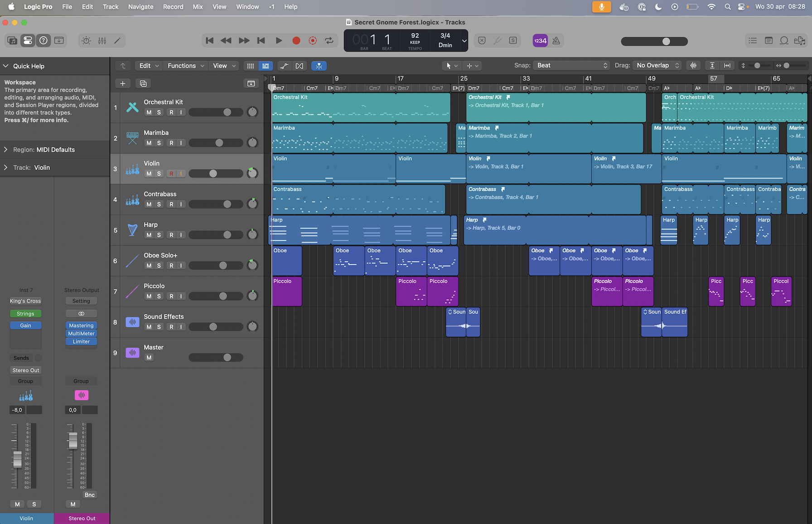This screenshot has height=524, width=812.
Task: Click the Go to Beginning transport button
Action: pos(209,40)
